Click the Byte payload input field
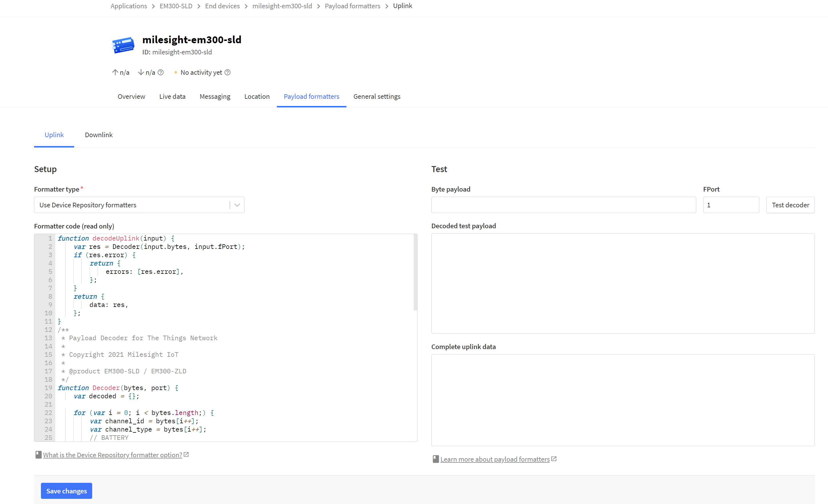 click(563, 205)
